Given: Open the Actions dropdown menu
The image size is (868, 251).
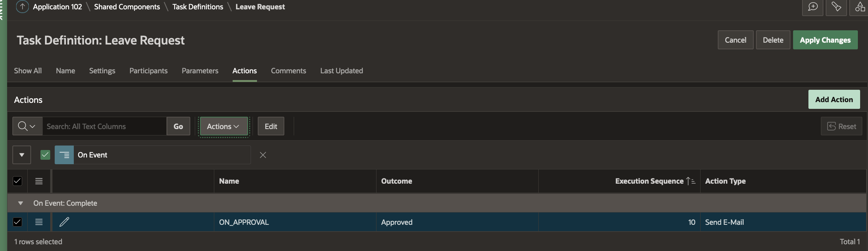Looking at the screenshot, I should [x=223, y=126].
